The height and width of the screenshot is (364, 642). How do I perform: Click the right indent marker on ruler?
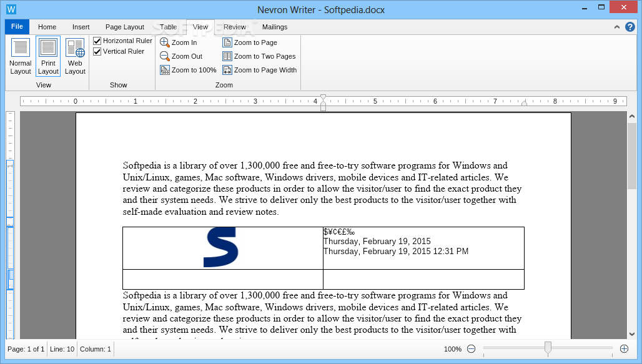pos(524,103)
